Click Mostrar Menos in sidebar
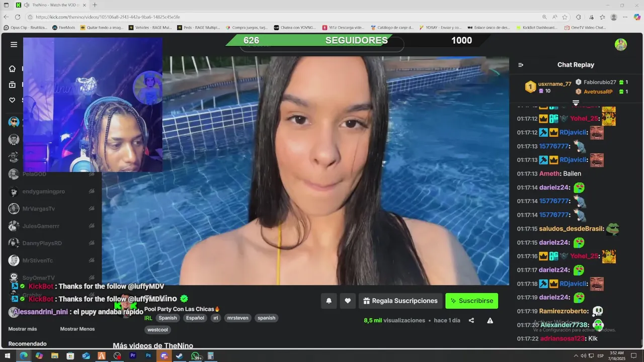644x362 pixels. pos(77,329)
